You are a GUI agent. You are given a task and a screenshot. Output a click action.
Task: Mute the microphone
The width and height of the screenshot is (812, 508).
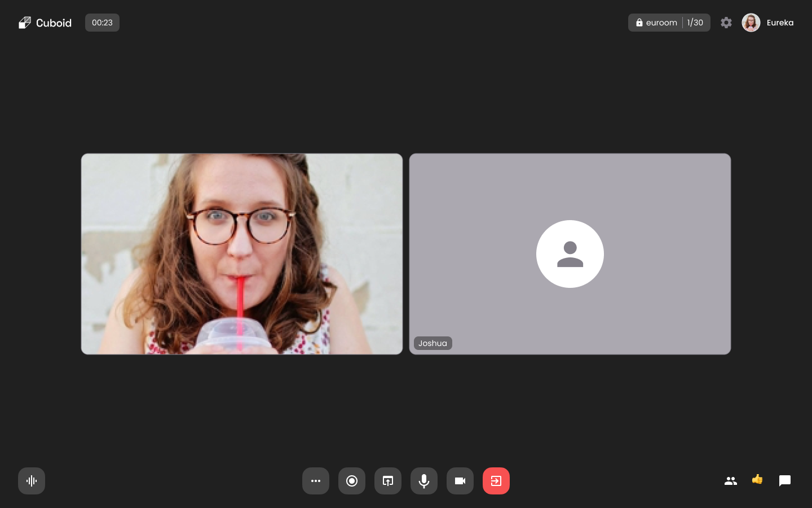coord(424,481)
